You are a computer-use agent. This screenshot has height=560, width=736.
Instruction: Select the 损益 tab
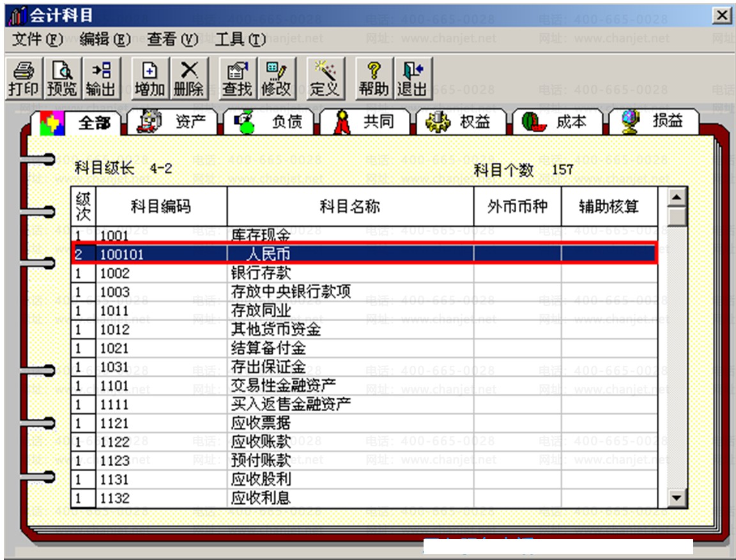pos(652,122)
